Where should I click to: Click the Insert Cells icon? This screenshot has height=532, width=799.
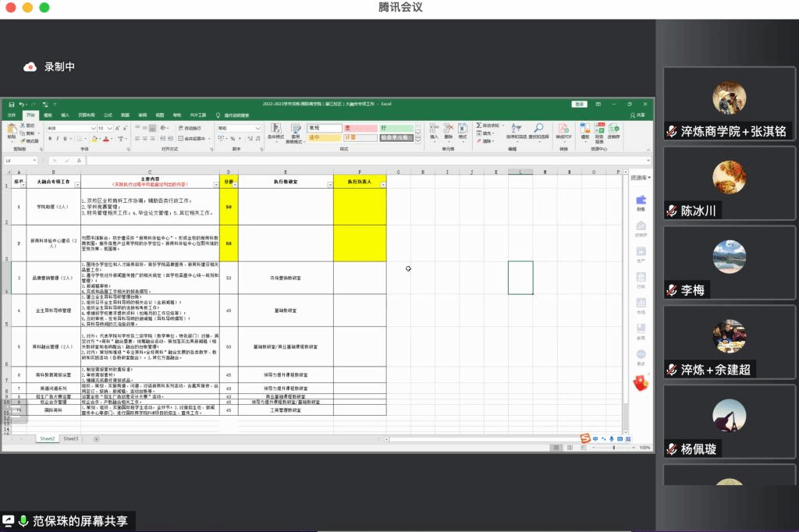(x=435, y=129)
